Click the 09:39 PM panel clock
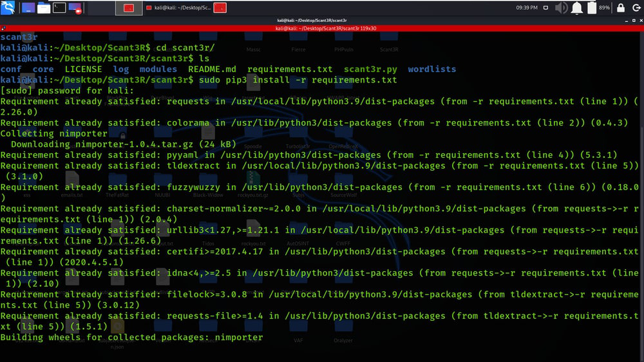The height and width of the screenshot is (362, 644). click(x=527, y=7)
